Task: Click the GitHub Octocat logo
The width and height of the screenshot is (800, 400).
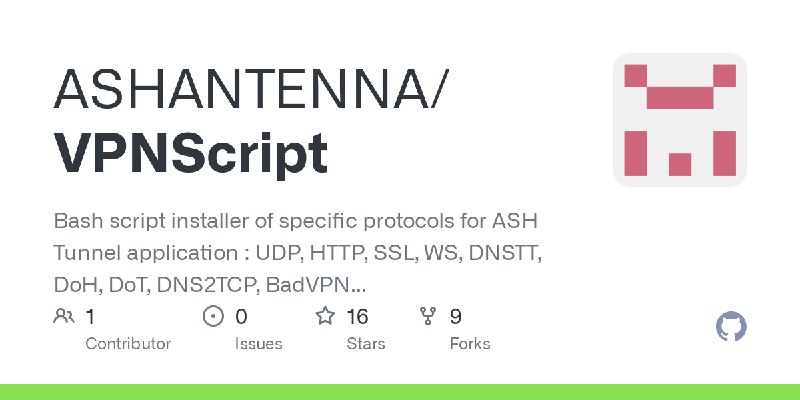Action: point(731,326)
